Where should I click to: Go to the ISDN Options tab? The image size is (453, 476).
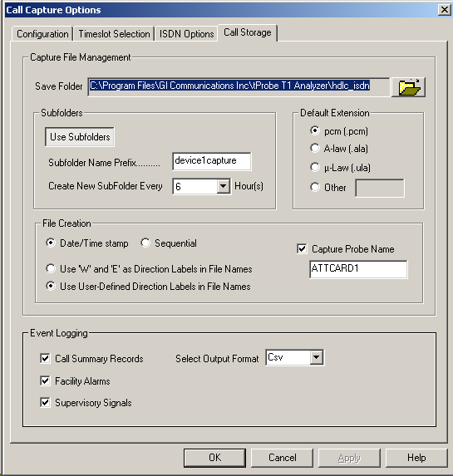tap(186, 34)
